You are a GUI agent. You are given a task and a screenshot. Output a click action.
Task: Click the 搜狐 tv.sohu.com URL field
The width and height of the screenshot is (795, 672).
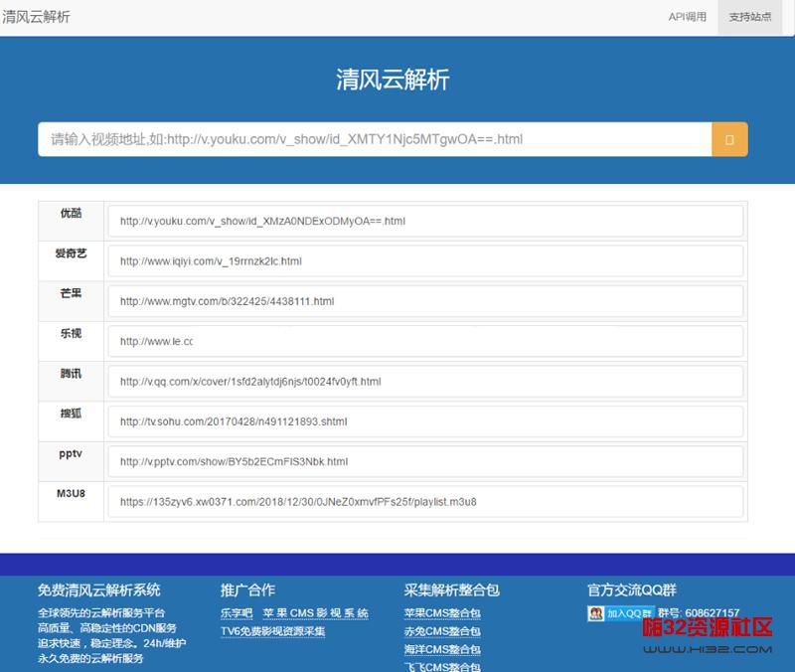[x=425, y=421]
